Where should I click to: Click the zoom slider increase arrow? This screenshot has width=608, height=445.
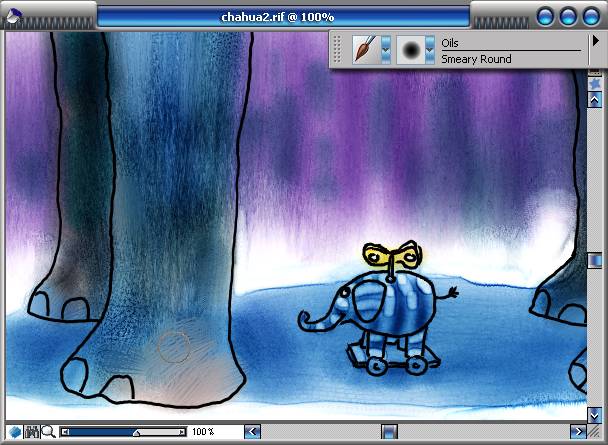point(182,432)
